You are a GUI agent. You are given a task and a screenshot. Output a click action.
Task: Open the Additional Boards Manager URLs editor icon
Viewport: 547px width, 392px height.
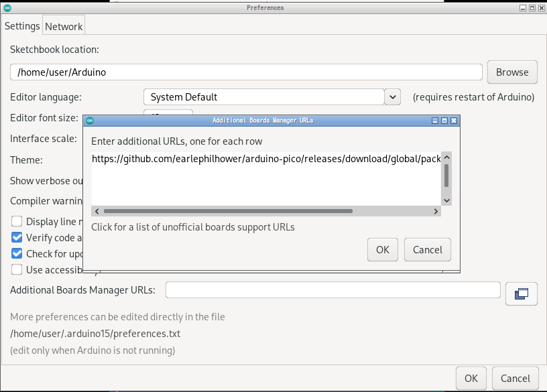pyautogui.click(x=521, y=293)
